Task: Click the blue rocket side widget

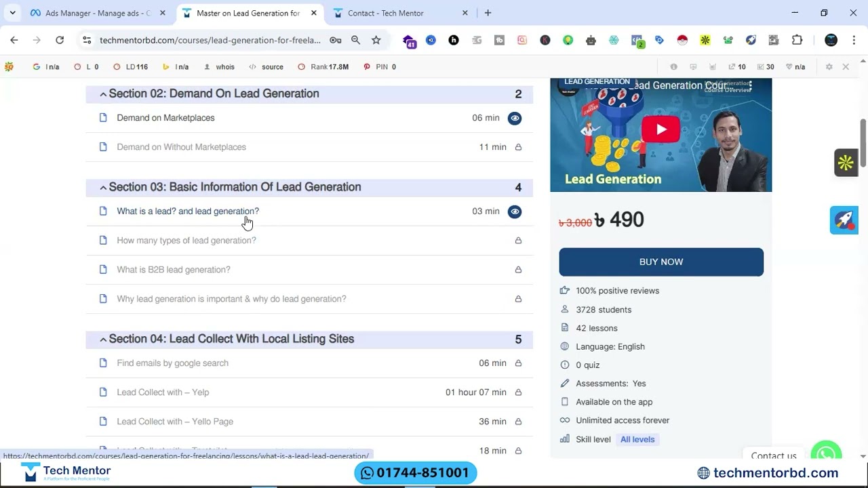Action: click(x=844, y=220)
